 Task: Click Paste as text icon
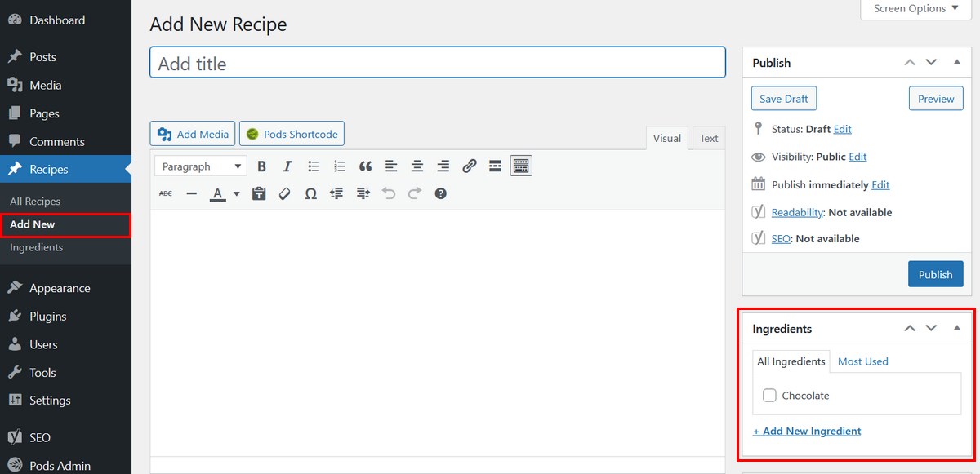[259, 193]
